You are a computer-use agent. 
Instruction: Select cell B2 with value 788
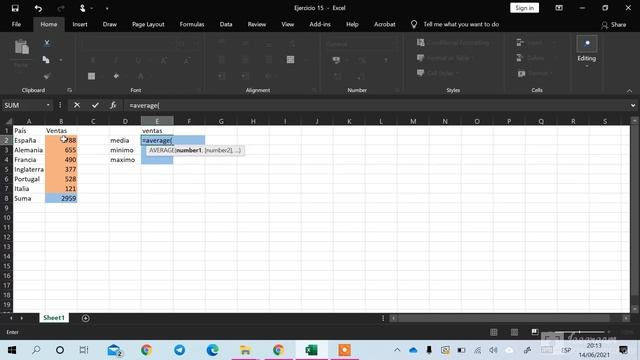pyautogui.click(x=61, y=140)
